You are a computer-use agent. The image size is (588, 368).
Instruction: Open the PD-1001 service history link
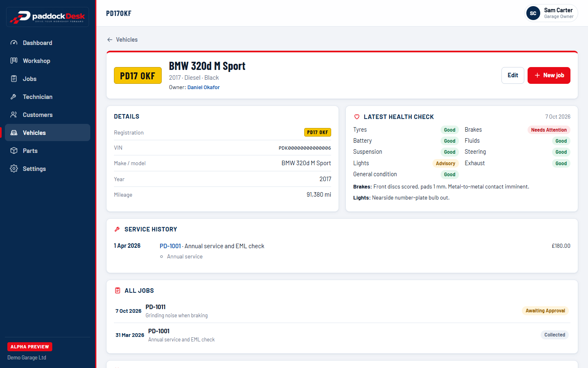click(170, 246)
